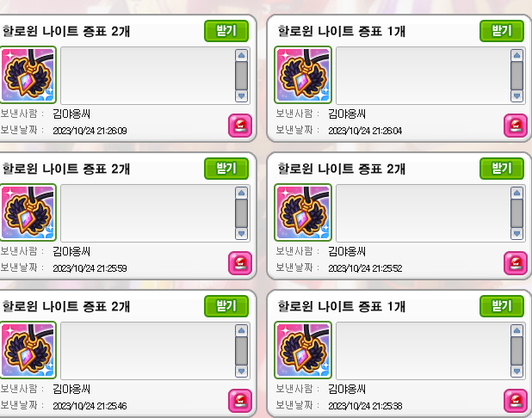Click the siren report icon for the 21:25:38 gift
The image size is (532, 418).
[516, 401]
